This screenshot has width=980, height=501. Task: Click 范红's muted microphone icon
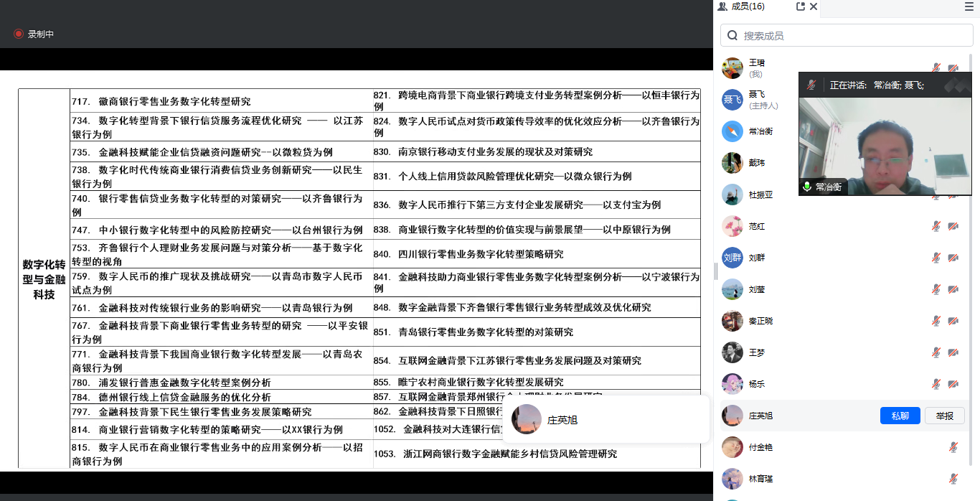tap(936, 226)
